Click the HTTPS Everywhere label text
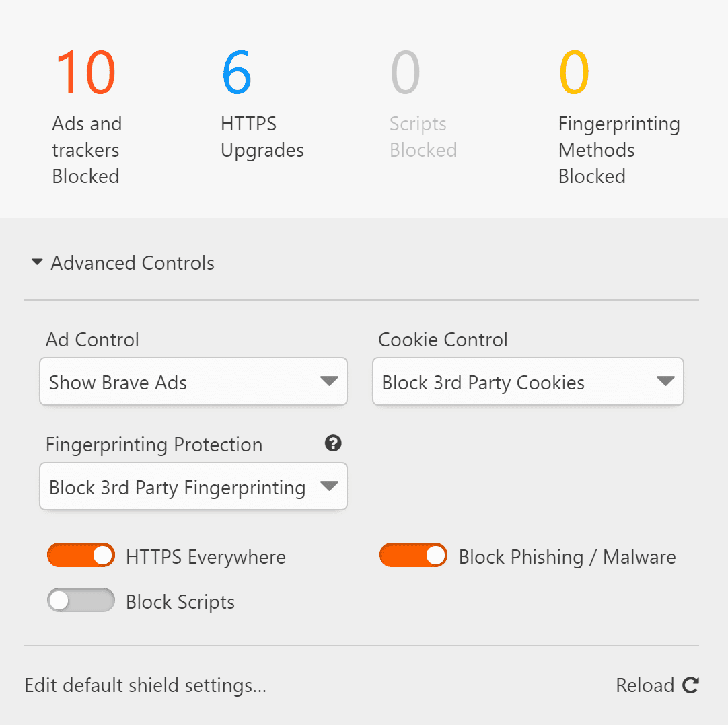This screenshot has height=725, width=728. click(x=206, y=556)
